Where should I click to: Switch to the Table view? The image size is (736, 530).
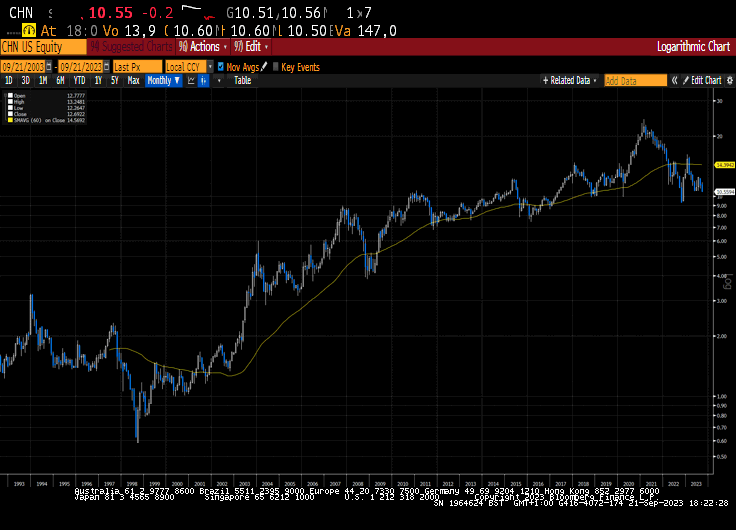point(242,81)
